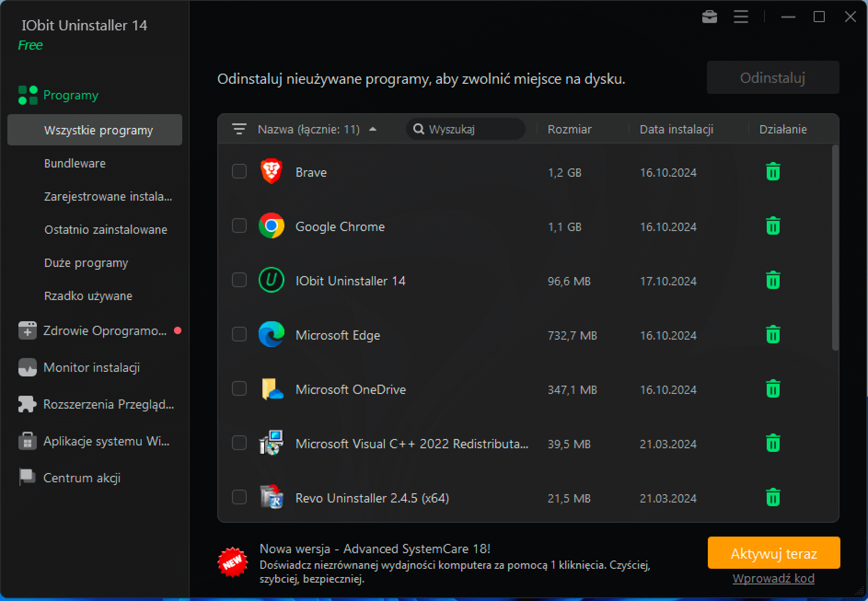Select the Visual C++ 2022 Redistributable checkbox
The image size is (868, 601).
[x=239, y=443]
